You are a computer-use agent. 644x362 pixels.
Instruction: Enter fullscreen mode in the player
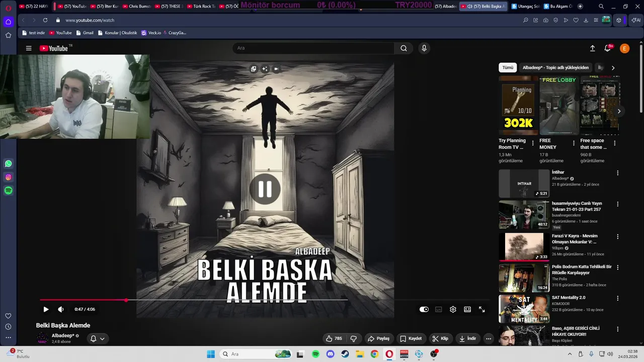[482, 309]
